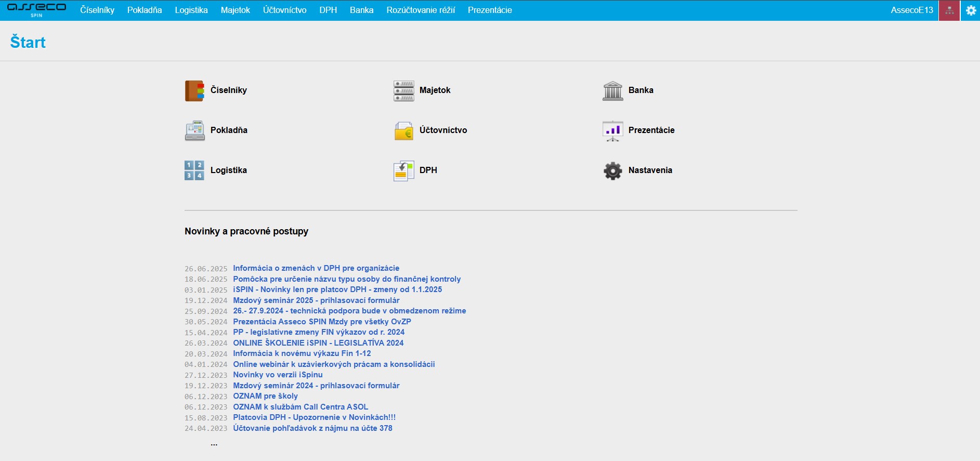
Task: Open the Banka building icon
Action: pyautogui.click(x=612, y=90)
